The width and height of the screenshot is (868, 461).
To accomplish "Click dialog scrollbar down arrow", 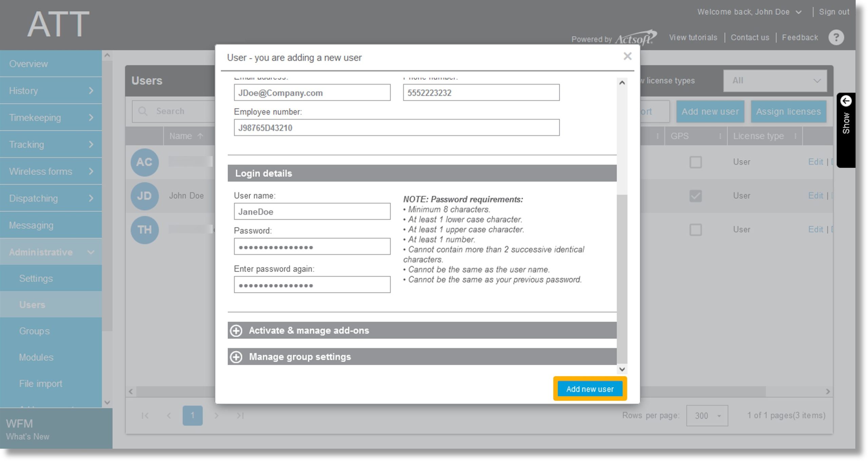I will point(622,369).
